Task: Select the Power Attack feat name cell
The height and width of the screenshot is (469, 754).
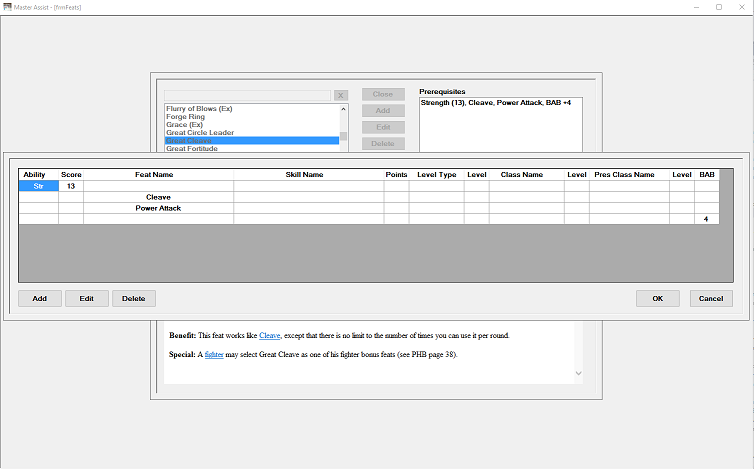Action: tap(158, 208)
